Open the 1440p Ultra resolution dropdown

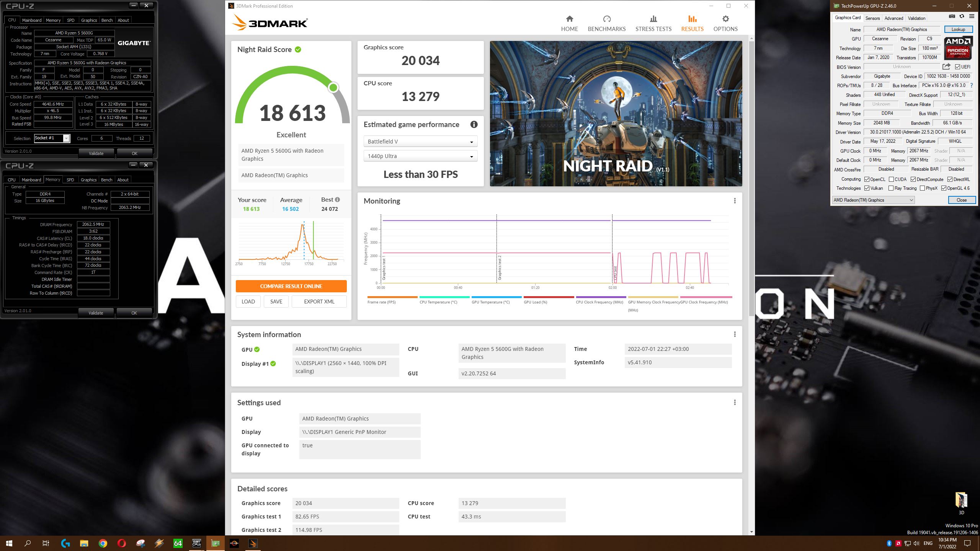[420, 156]
